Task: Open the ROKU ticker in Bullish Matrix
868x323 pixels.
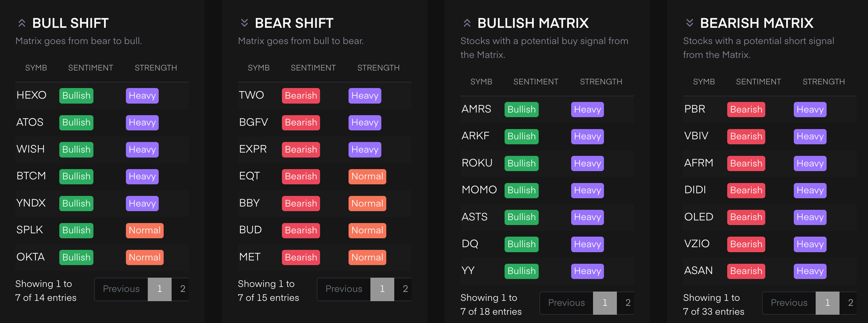Action: [x=477, y=163]
